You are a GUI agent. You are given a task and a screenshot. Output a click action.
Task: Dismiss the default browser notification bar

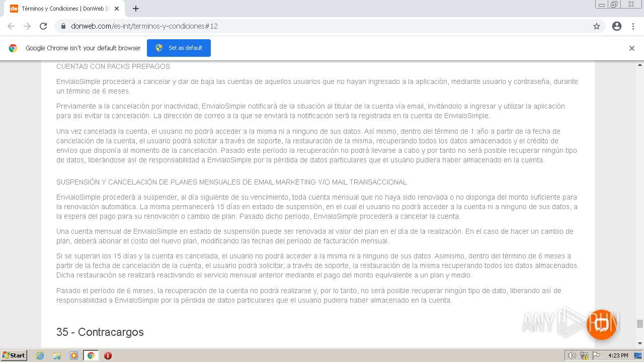(x=632, y=48)
